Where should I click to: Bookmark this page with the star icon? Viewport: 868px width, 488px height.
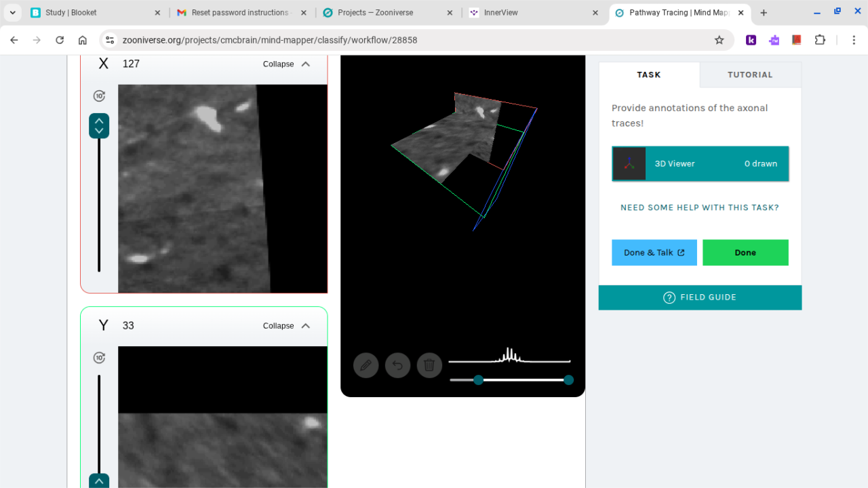pyautogui.click(x=719, y=40)
